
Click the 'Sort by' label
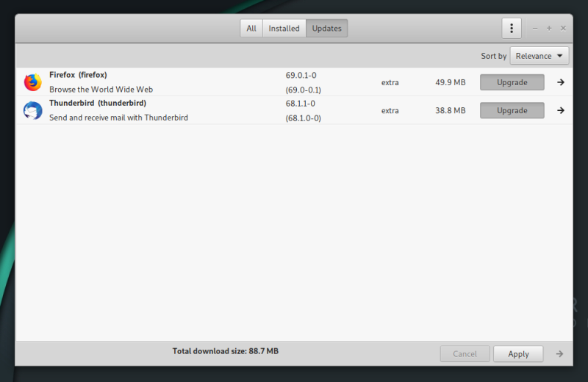tap(493, 56)
